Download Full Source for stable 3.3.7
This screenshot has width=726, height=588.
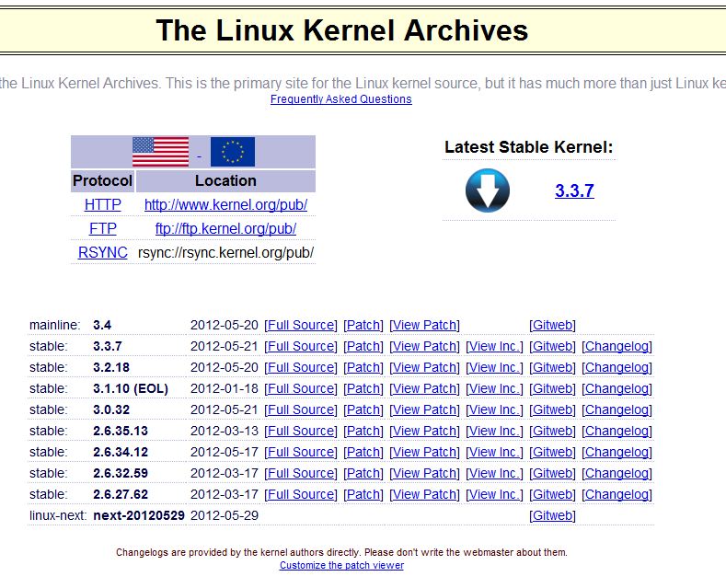click(301, 346)
